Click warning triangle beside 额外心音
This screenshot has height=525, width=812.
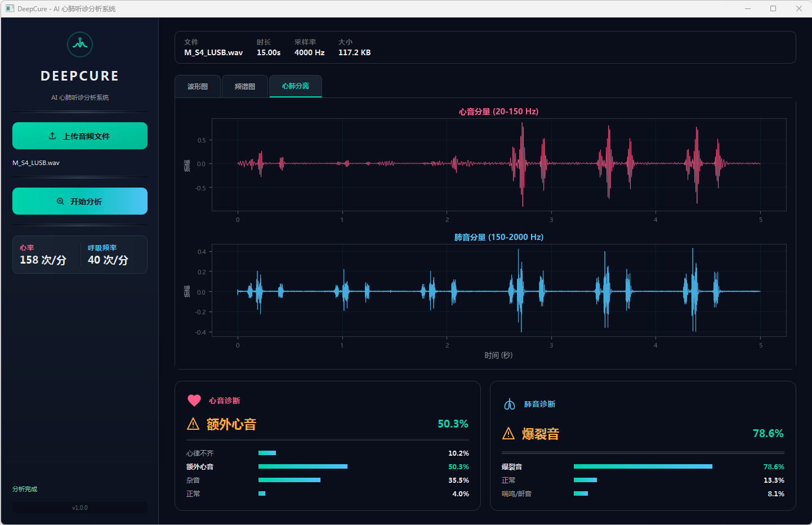tap(193, 424)
